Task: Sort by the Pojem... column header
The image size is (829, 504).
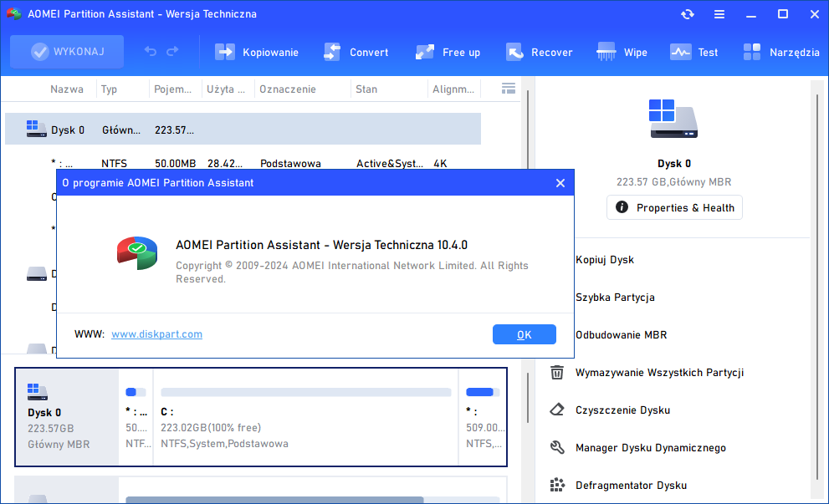Action: [173, 89]
